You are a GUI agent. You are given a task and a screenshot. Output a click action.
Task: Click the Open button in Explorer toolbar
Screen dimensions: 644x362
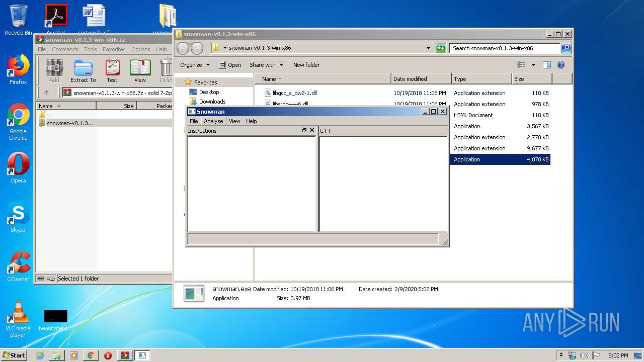[x=230, y=65]
